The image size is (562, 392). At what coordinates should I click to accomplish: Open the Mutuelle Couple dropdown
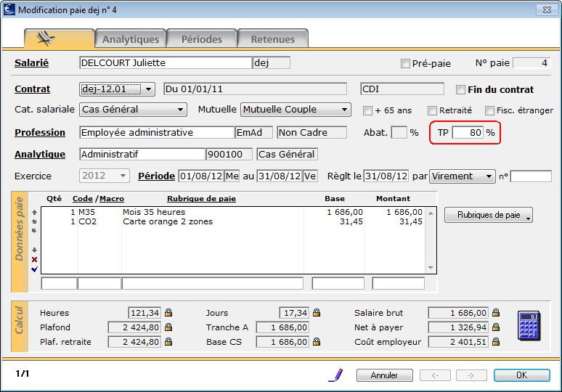pyautogui.click(x=296, y=110)
